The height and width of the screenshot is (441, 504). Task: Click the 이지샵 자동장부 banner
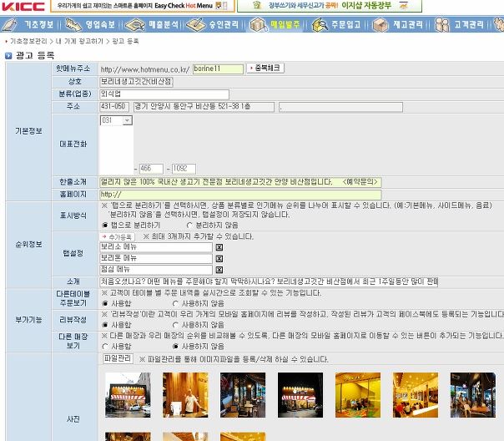coord(330,6)
